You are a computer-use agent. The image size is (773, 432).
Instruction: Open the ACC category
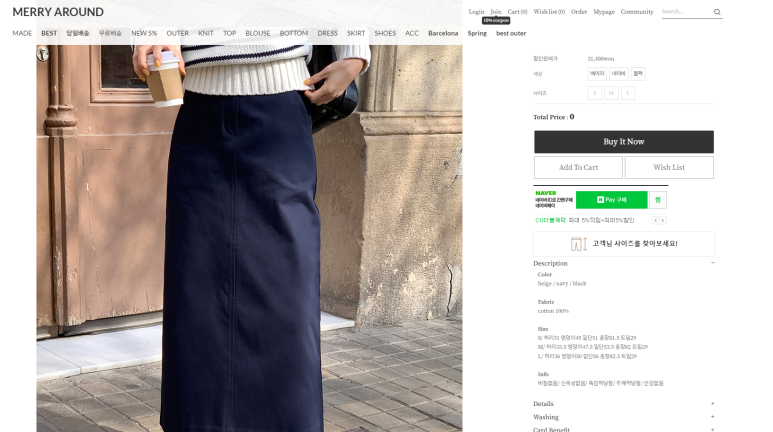(412, 33)
